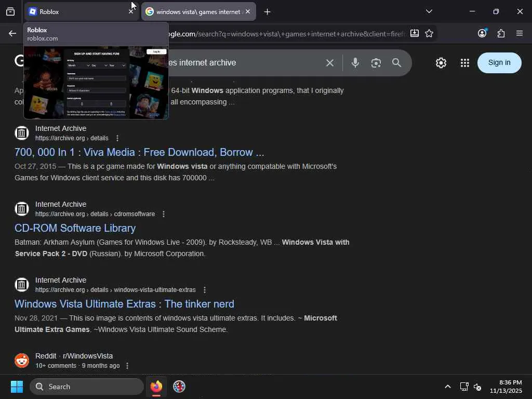Switch to the Roblox tab

[x=82, y=11]
